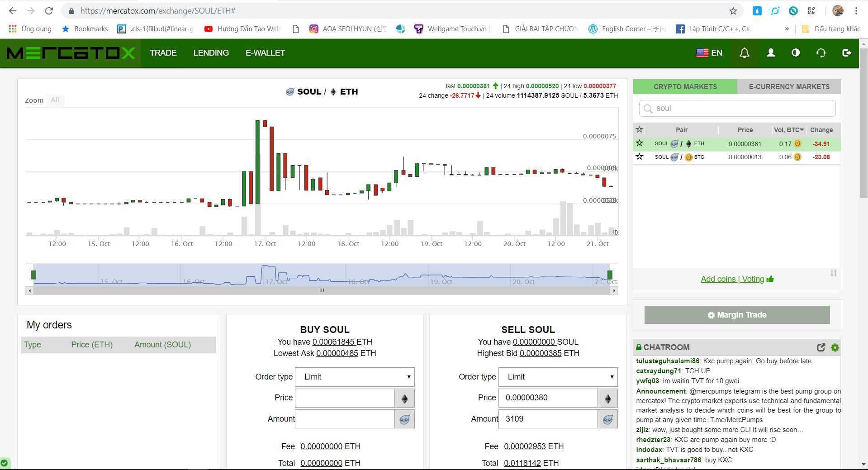Open the TRADE menu
Screen dimensions: 868x470
point(163,53)
